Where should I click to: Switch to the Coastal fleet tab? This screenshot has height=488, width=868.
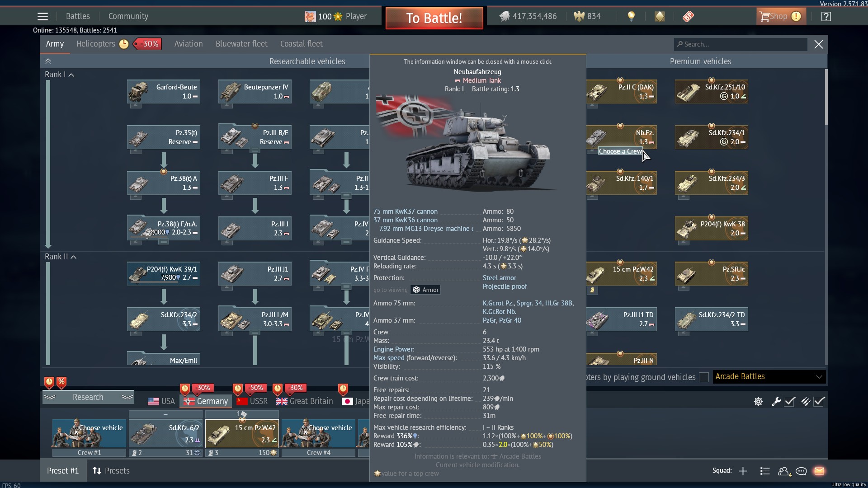click(302, 44)
